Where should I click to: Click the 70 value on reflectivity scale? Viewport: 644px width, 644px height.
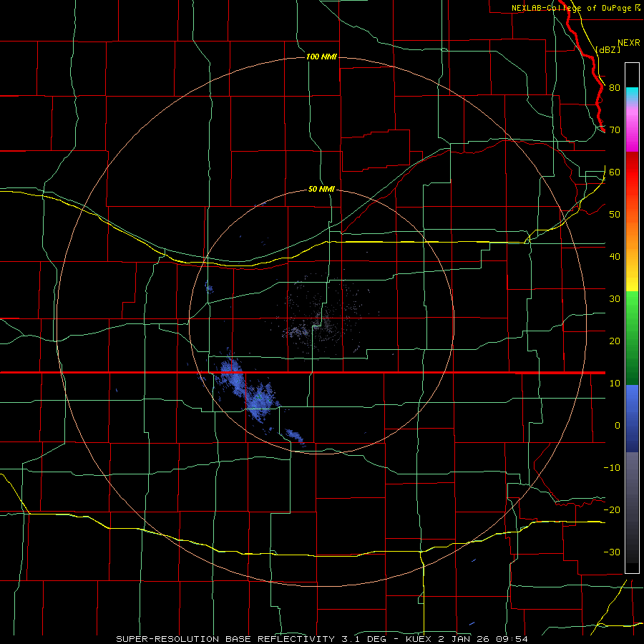coord(615,130)
